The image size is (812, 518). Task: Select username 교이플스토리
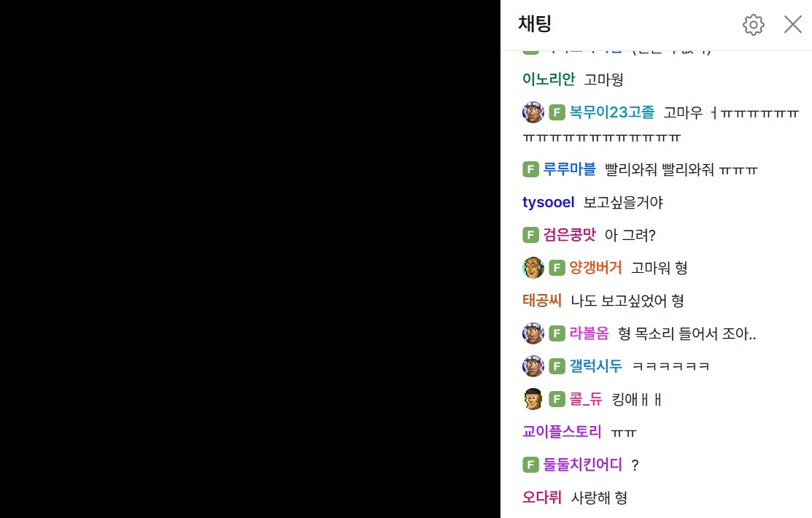[x=562, y=431]
